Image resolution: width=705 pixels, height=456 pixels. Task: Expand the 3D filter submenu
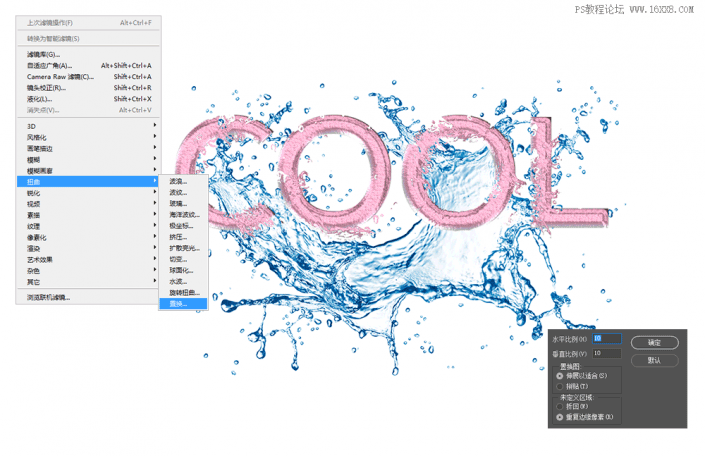click(x=89, y=126)
